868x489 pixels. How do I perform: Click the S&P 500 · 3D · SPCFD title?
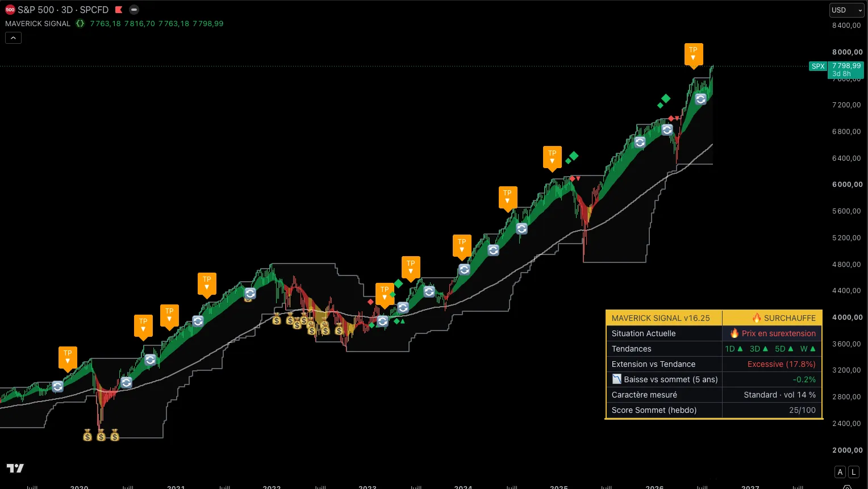63,10
